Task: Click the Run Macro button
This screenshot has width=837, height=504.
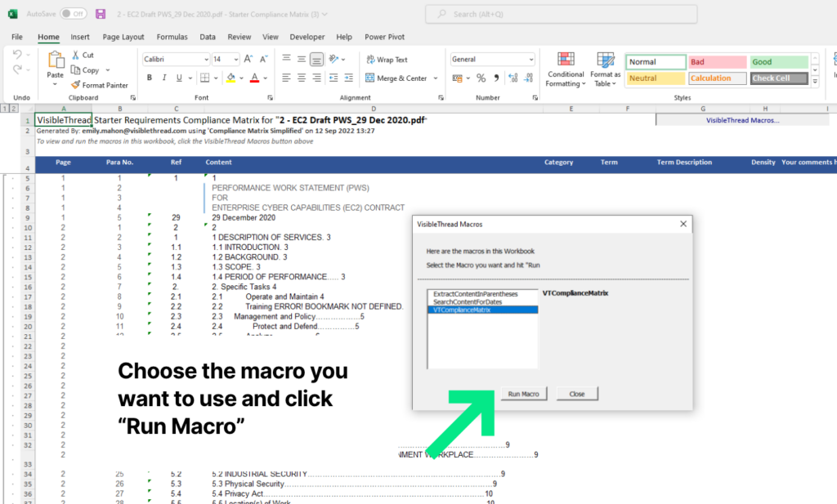Action: pyautogui.click(x=524, y=394)
